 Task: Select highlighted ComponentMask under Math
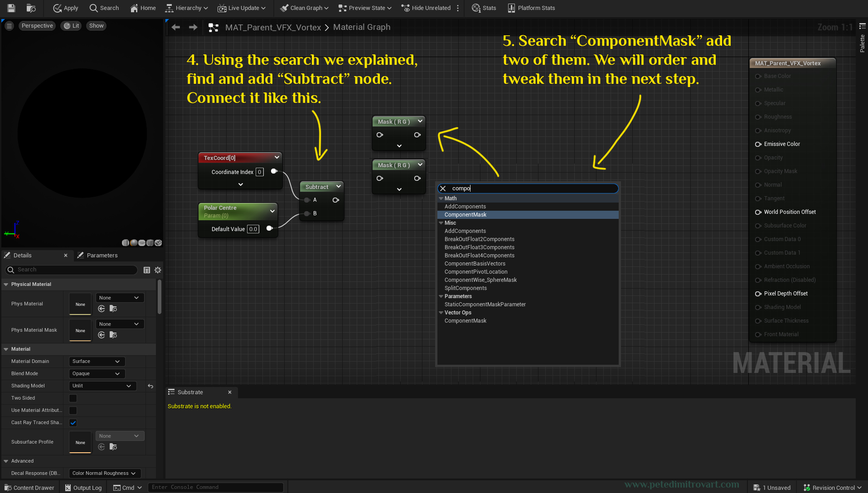tap(528, 215)
